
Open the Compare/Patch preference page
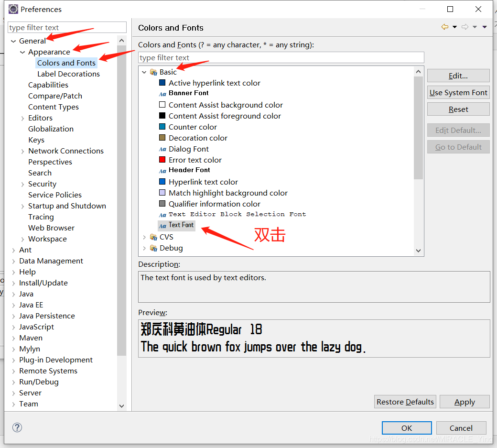coord(55,96)
